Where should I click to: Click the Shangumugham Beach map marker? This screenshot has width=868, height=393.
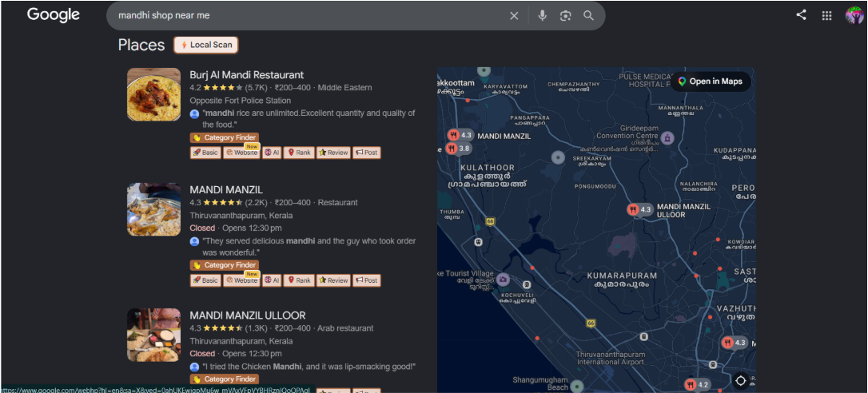click(x=577, y=385)
